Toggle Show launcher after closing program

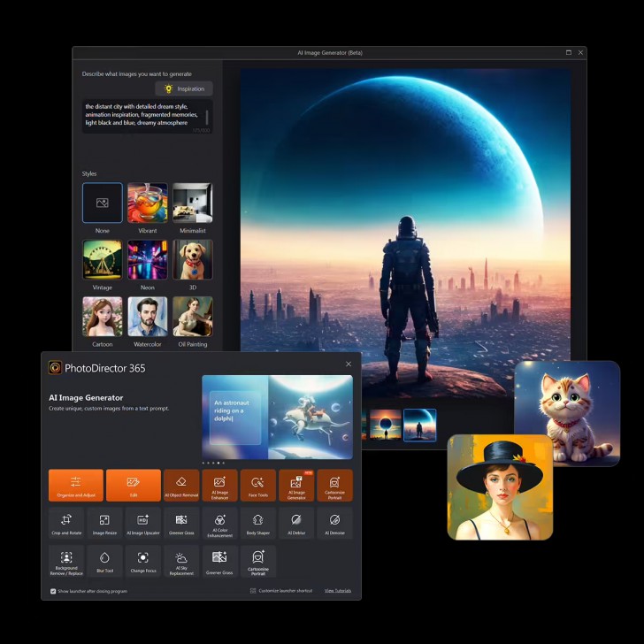click(53, 591)
